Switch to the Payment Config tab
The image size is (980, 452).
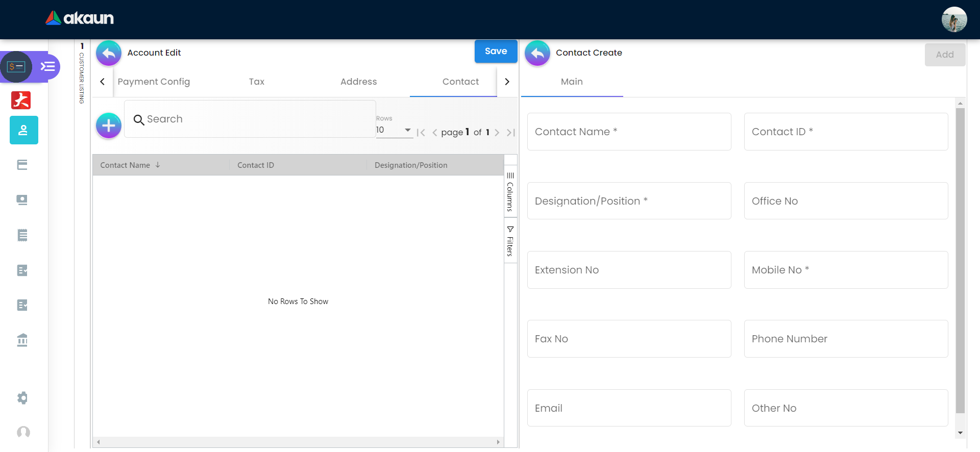point(154,82)
